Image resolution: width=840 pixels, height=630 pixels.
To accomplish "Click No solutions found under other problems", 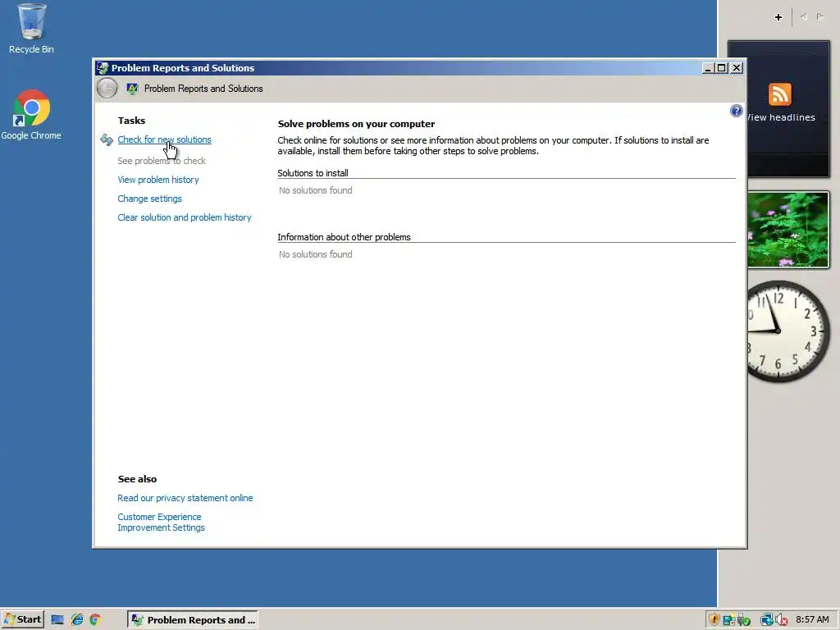I will pos(316,254).
